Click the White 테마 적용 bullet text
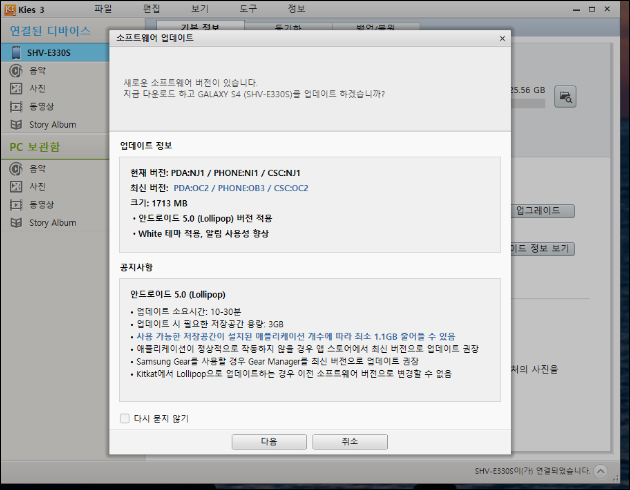Screen dimensions: 630x490 point(203,234)
